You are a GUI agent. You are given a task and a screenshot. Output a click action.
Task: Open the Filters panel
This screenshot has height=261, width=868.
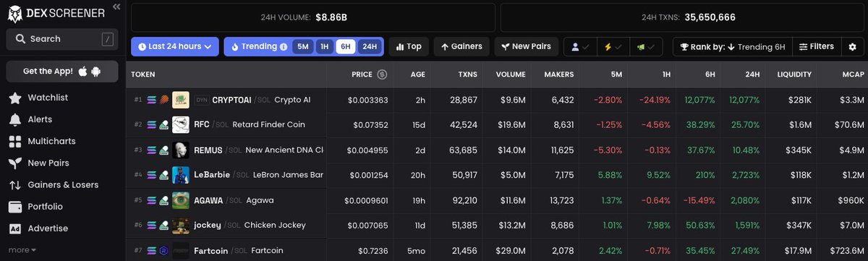click(x=816, y=46)
